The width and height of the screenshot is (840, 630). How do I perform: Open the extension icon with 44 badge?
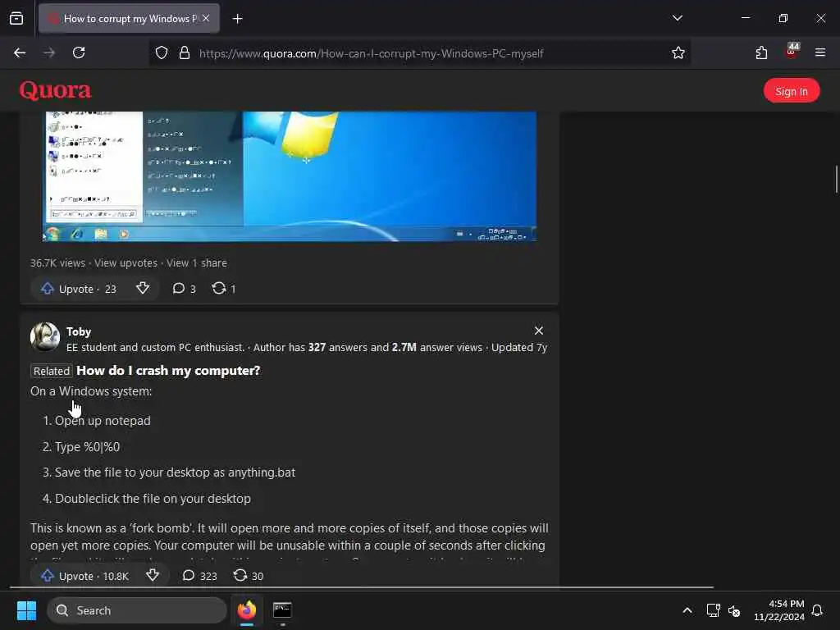point(792,52)
